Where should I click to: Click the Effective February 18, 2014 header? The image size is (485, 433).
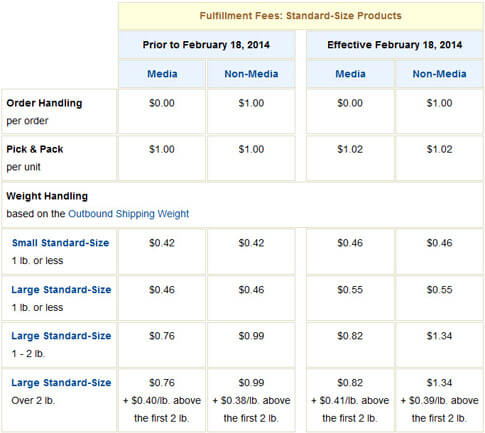[395, 45]
